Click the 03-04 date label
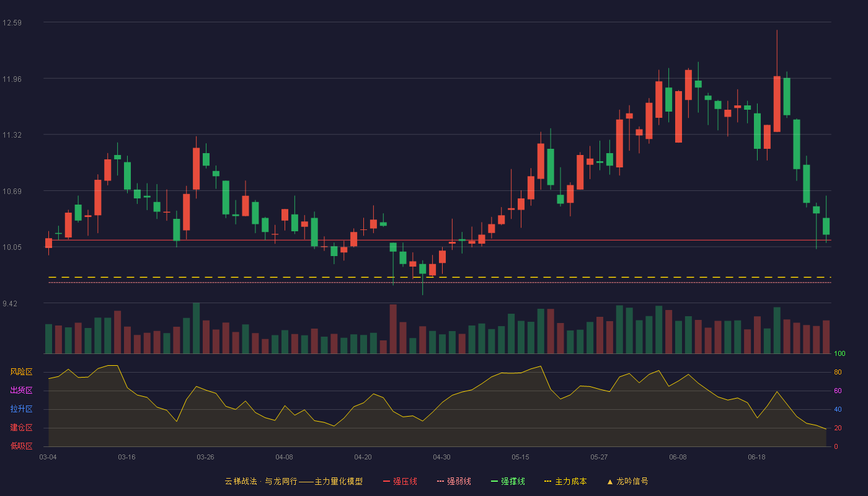 tap(48, 457)
